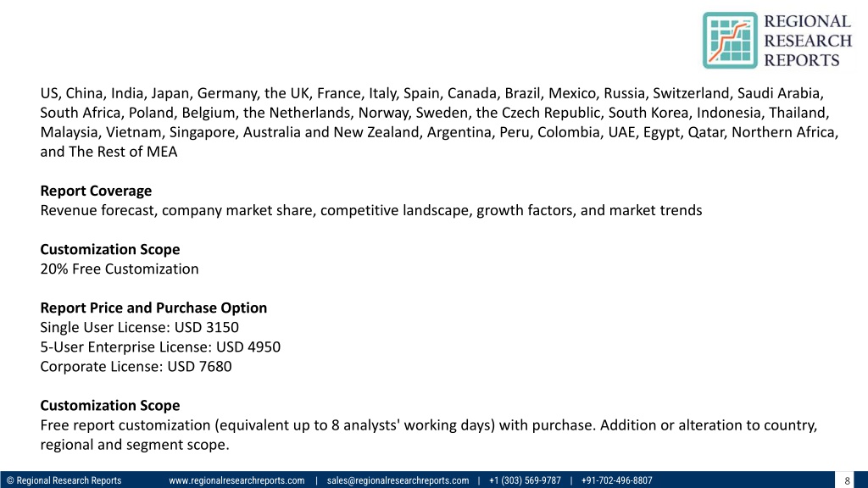Click the Revenue forecast coverage description line

pos(371,210)
